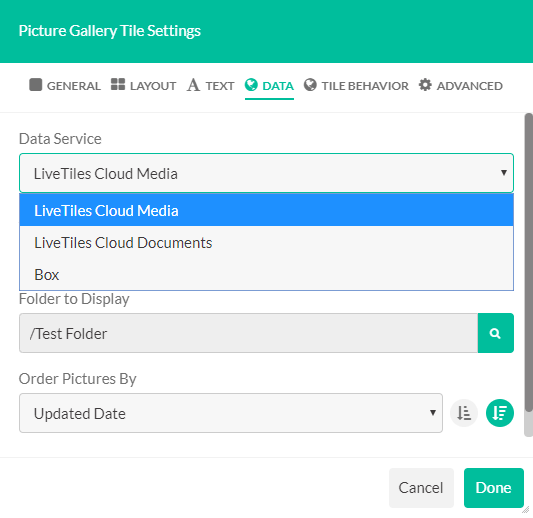Image resolution: width=533 pixels, height=518 pixels.
Task: Click the Data tab globe icon
Action: coord(251,85)
